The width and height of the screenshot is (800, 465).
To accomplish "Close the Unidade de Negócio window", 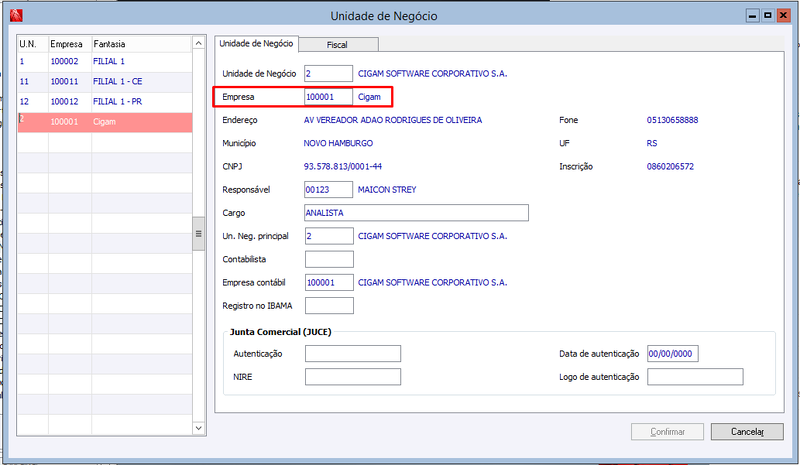I will click(783, 16).
